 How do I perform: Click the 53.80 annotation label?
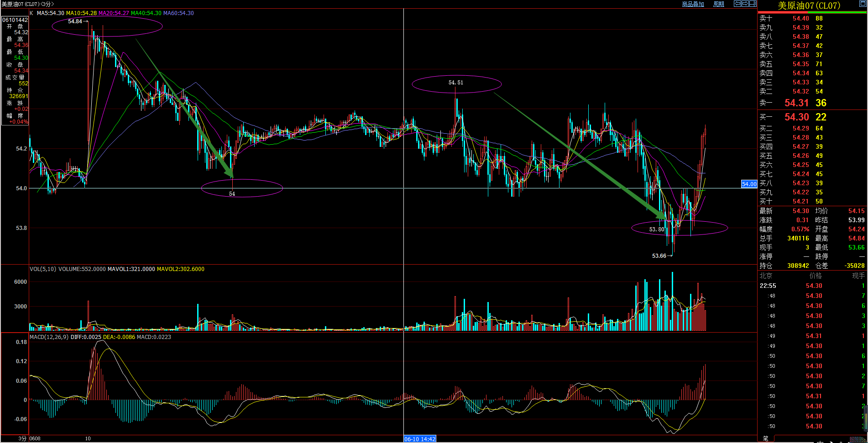click(657, 229)
